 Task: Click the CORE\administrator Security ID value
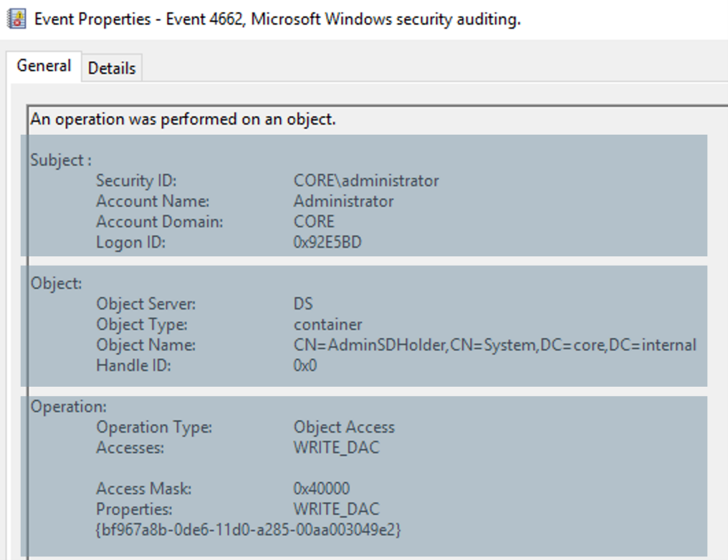[x=366, y=180]
